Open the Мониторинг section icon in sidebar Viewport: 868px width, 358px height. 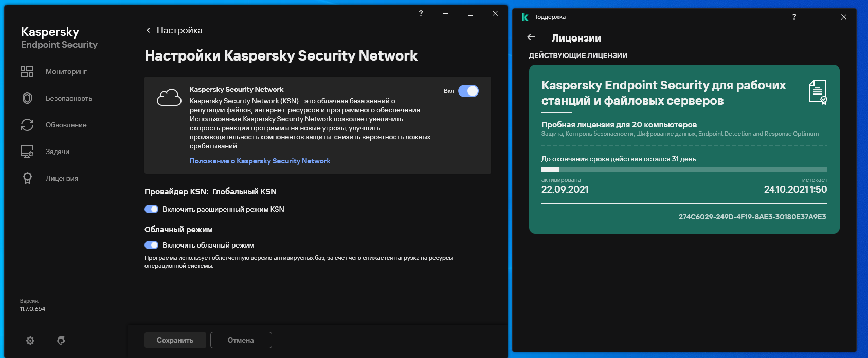pyautogui.click(x=27, y=71)
